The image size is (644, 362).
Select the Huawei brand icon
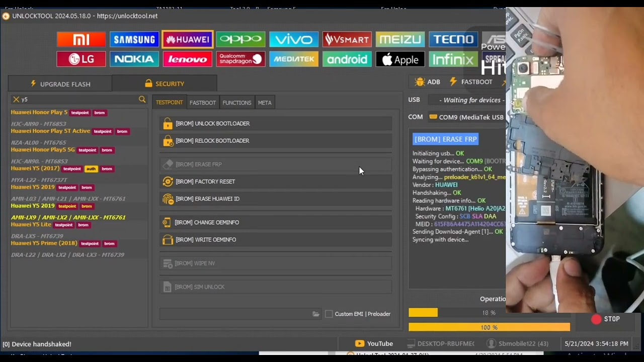tap(188, 39)
